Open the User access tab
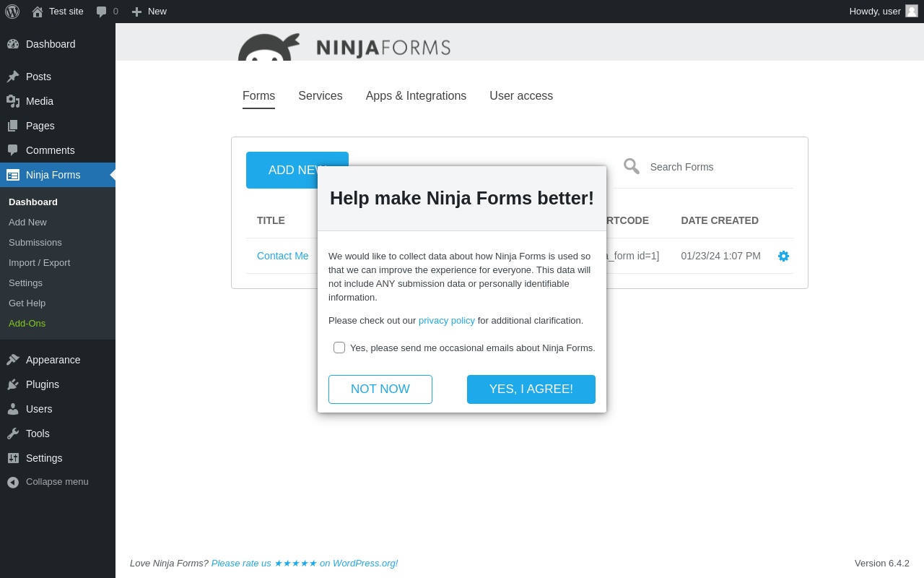The width and height of the screenshot is (924, 578). click(x=521, y=96)
